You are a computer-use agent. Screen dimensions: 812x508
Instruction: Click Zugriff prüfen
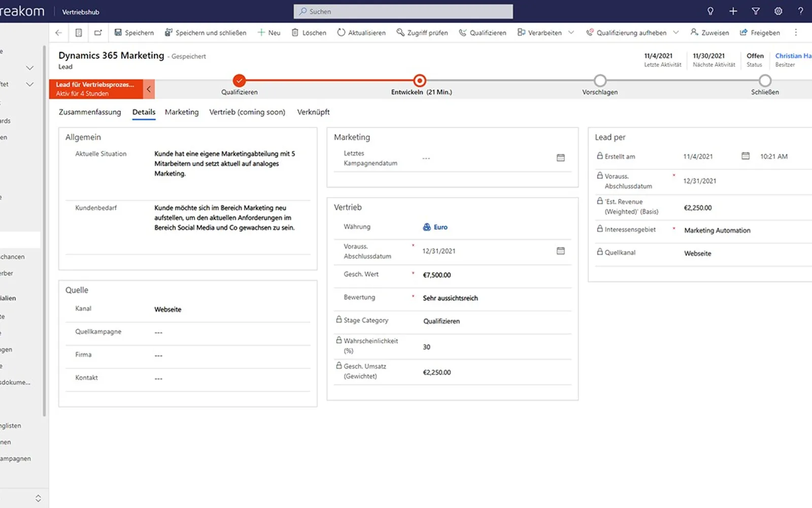coord(422,33)
